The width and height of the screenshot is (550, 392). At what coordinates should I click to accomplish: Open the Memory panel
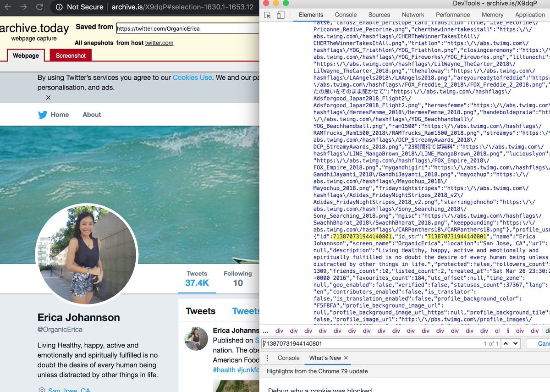[x=492, y=15]
